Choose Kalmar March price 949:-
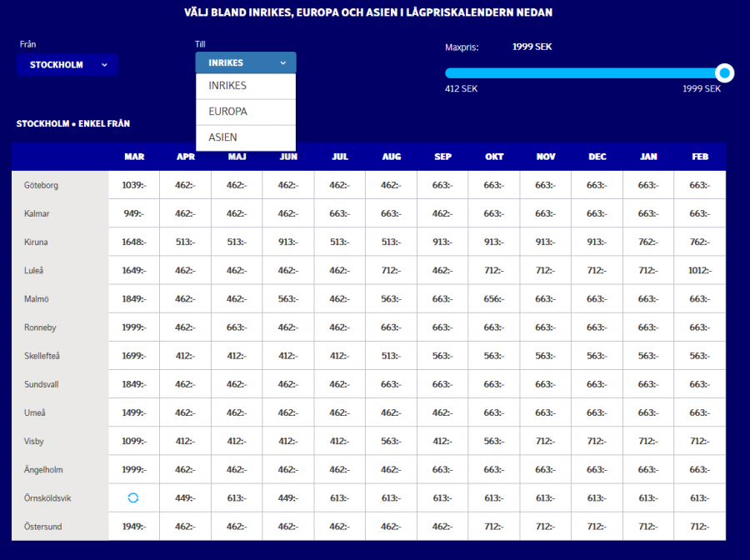 133,213
